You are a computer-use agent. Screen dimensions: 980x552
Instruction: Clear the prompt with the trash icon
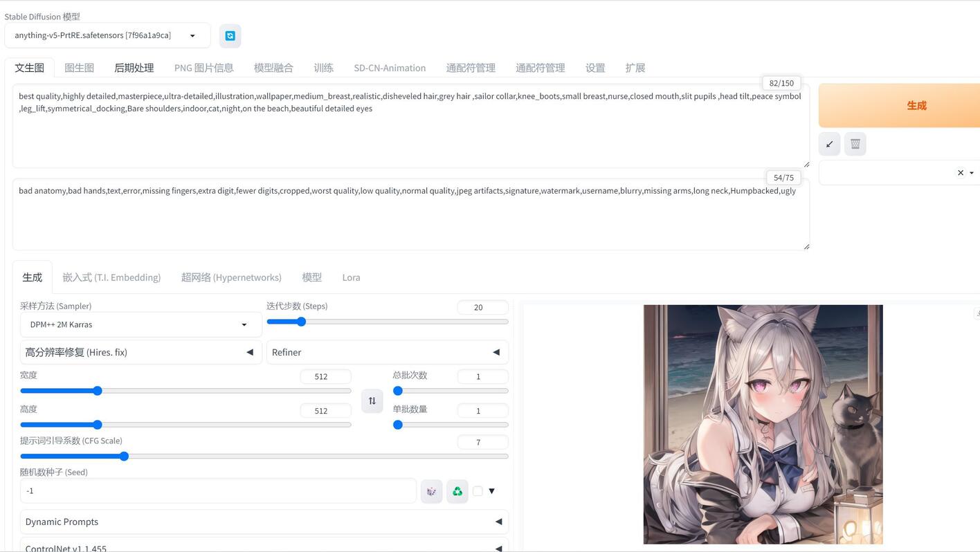click(855, 144)
